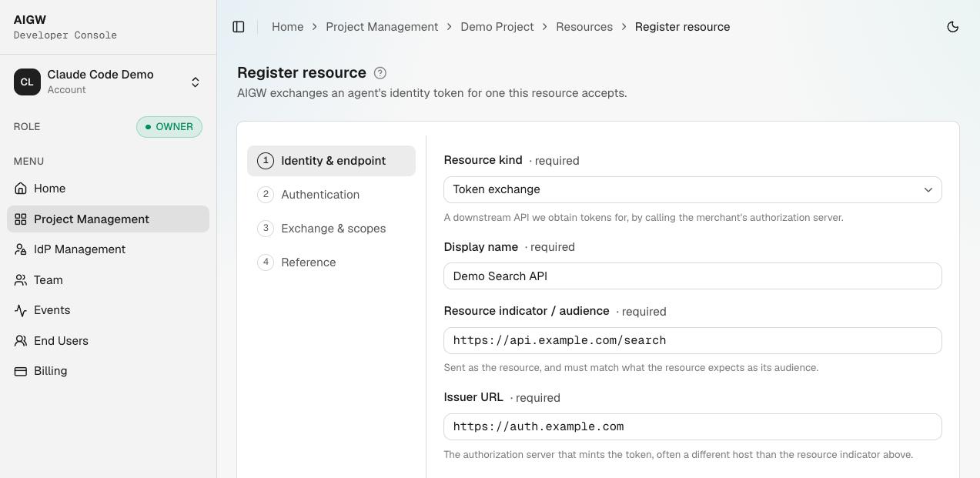
Task: Click the 'AIGW exchanges an agent's identity token' subtitle
Action: pos(432,93)
